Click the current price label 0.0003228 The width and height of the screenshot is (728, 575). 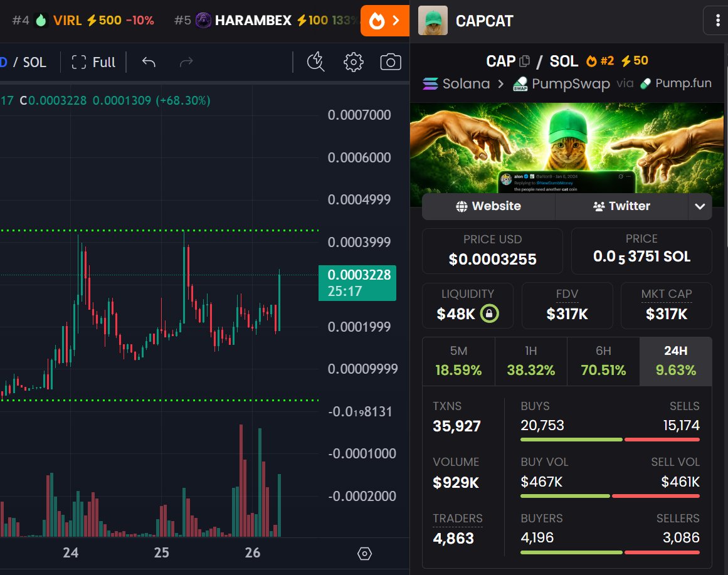tap(357, 283)
